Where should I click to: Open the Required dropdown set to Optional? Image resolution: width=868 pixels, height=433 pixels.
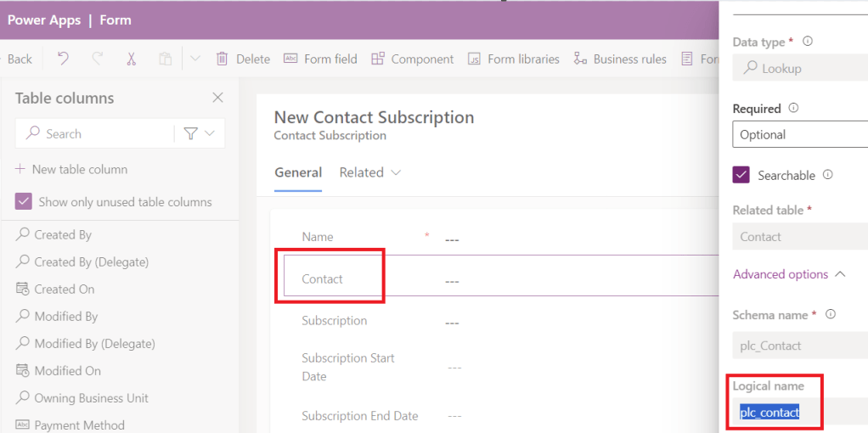coord(798,134)
